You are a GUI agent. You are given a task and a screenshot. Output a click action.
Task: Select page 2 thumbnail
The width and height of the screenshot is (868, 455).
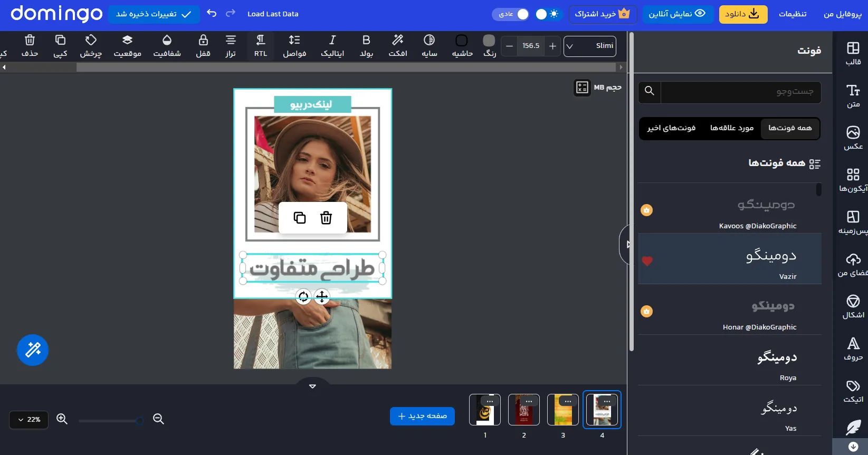click(524, 410)
